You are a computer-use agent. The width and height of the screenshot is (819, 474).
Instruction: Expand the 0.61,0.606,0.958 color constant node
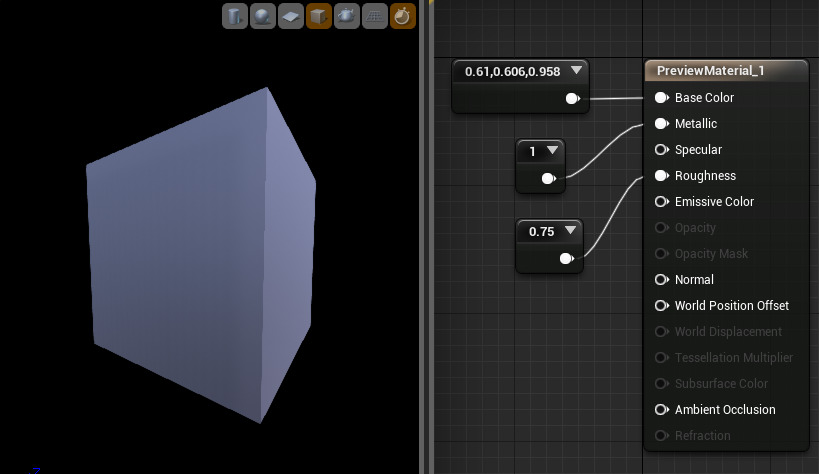point(576,71)
